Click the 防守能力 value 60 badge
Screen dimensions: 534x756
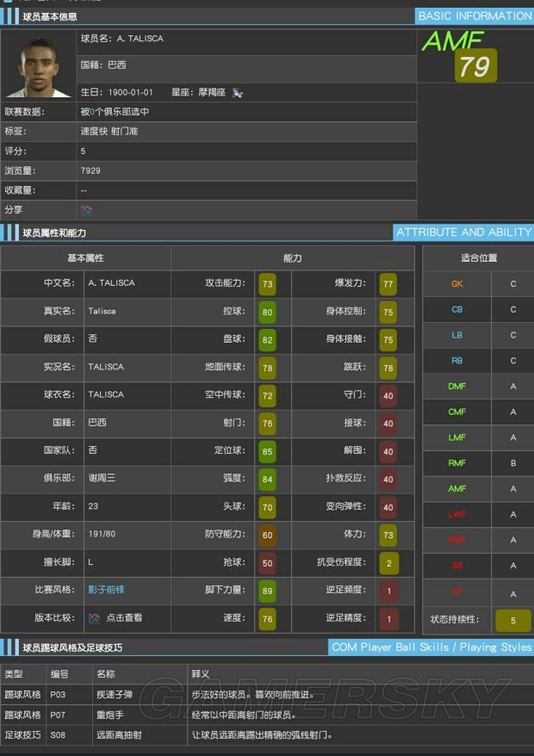coord(267,535)
